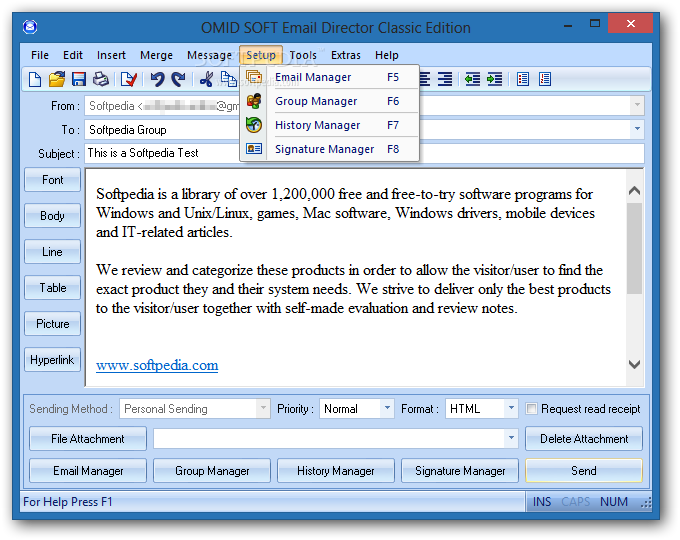The width and height of the screenshot is (680, 540).
Task: Click the Copy toolbar icon
Action: pyautogui.click(x=229, y=79)
